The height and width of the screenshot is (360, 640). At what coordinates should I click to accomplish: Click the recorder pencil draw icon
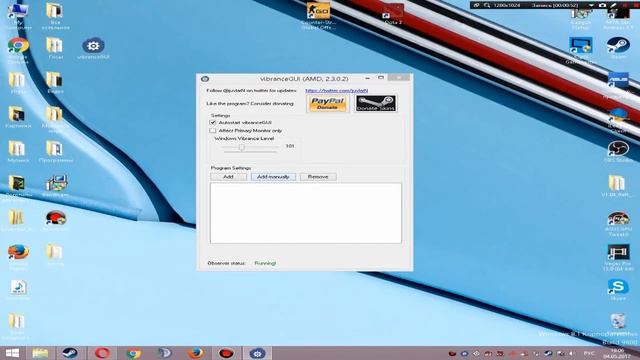[613, 5]
